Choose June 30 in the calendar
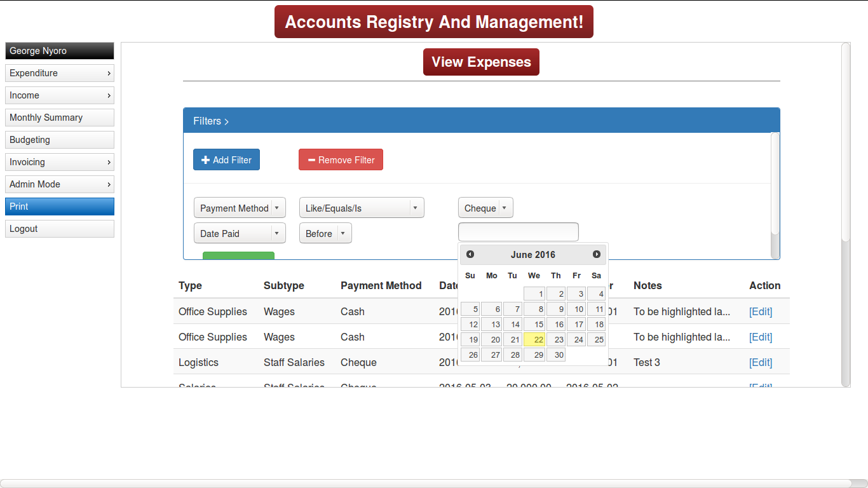The width and height of the screenshot is (868, 488). coord(555,355)
